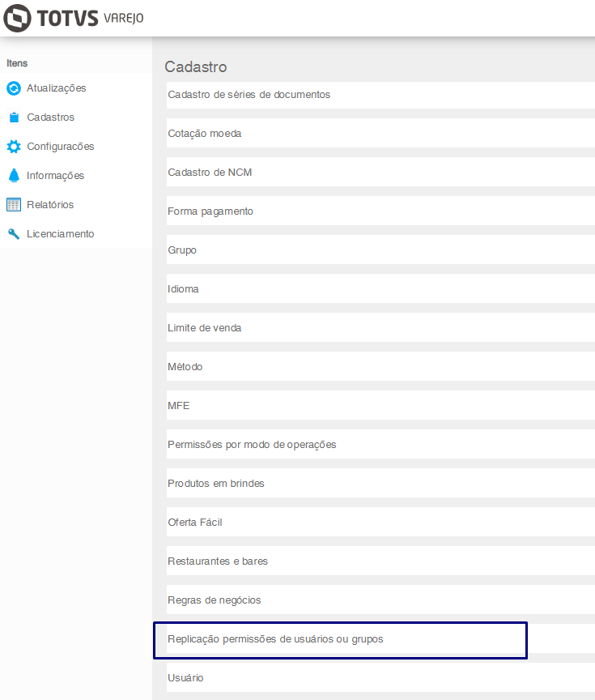Click the Licenciamento wrench icon
This screenshot has width=595, height=700.
click(13, 234)
